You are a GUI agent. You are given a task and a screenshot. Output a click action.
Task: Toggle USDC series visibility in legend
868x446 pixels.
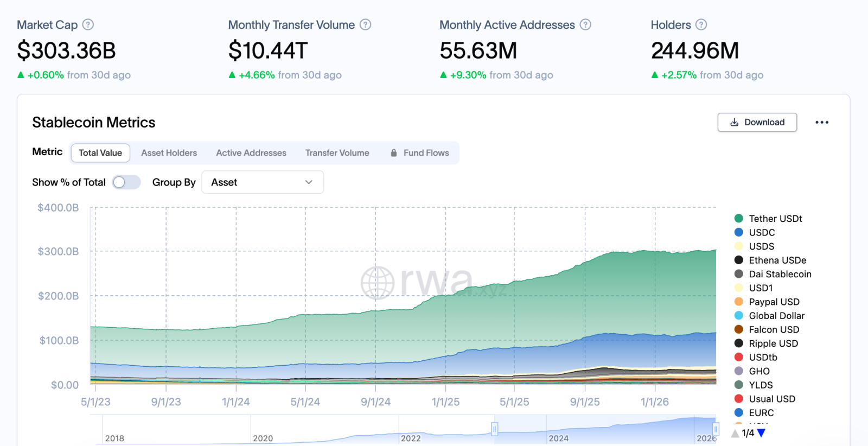(761, 232)
